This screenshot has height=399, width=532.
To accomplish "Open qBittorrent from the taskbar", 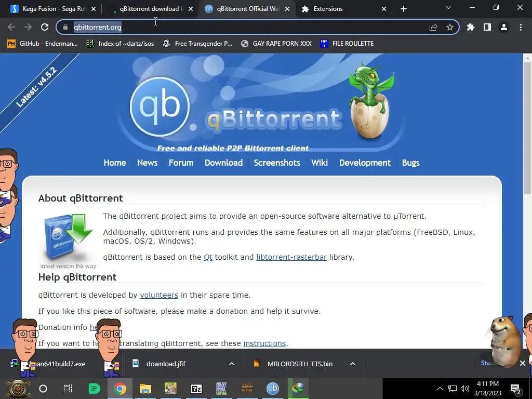I will pyautogui.click(x=272, y=389).
